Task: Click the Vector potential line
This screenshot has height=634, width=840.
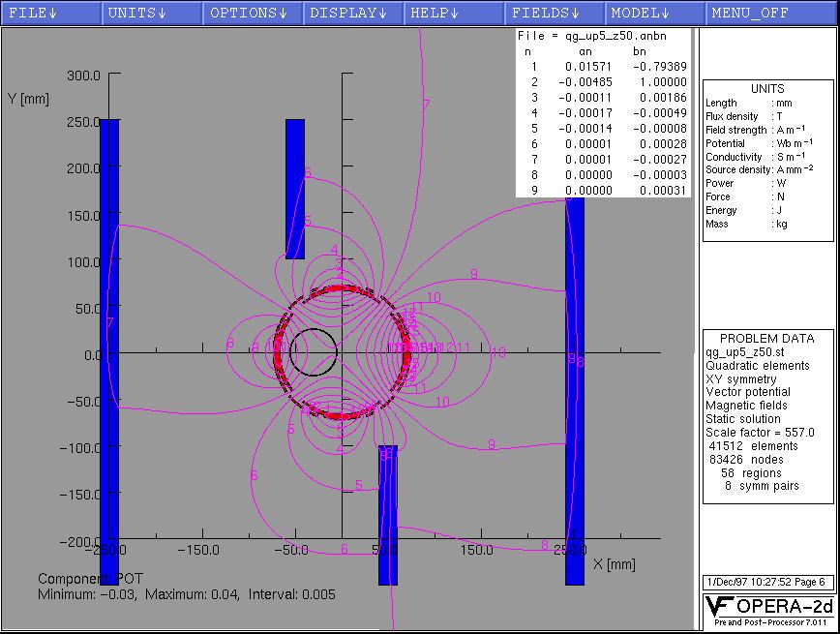Action: 748,392
